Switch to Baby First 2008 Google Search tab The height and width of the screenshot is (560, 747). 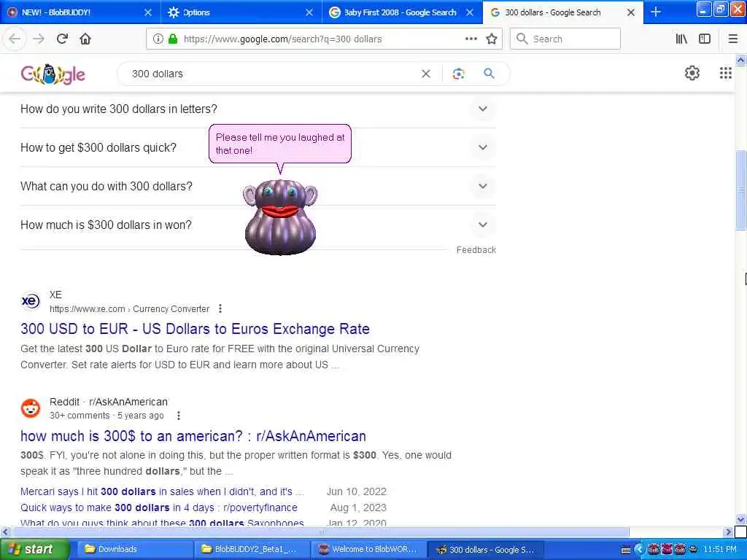pos(401,12)
